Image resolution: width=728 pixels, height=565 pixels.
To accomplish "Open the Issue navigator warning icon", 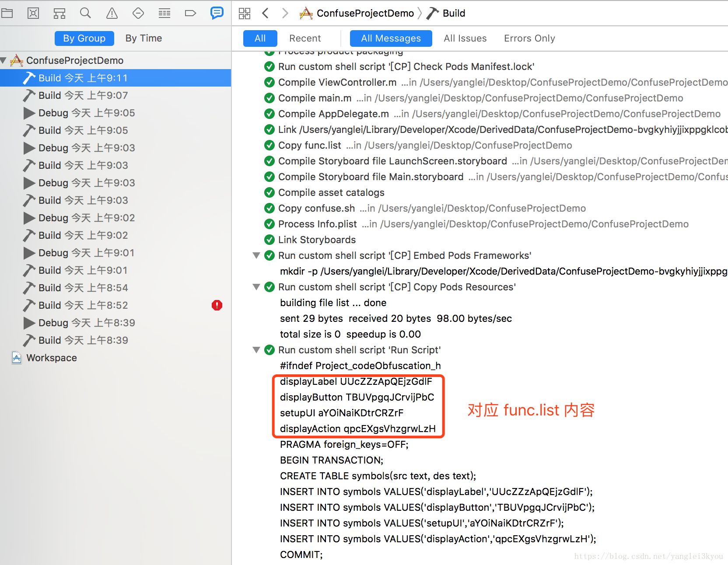I will [x=112, y=13].
